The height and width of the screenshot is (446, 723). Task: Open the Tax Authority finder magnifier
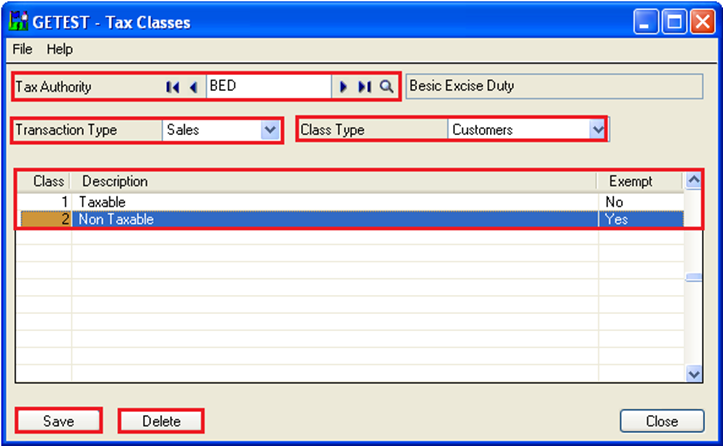(386, 87)
